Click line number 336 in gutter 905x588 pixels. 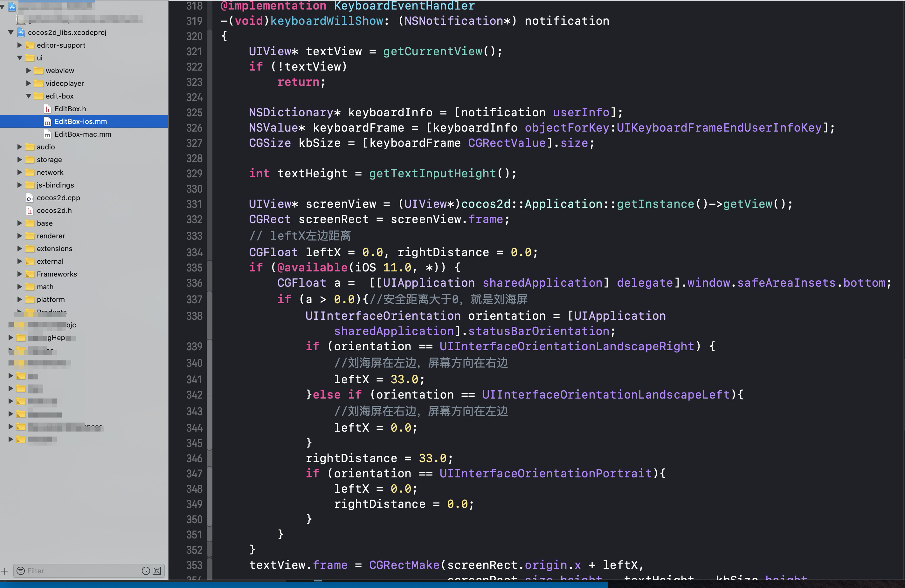(x=194, y=283)
